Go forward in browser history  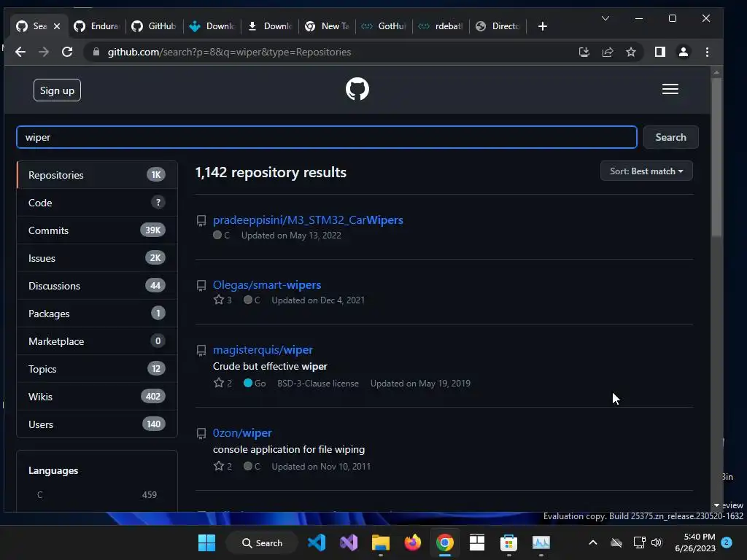tap(44, 52)
